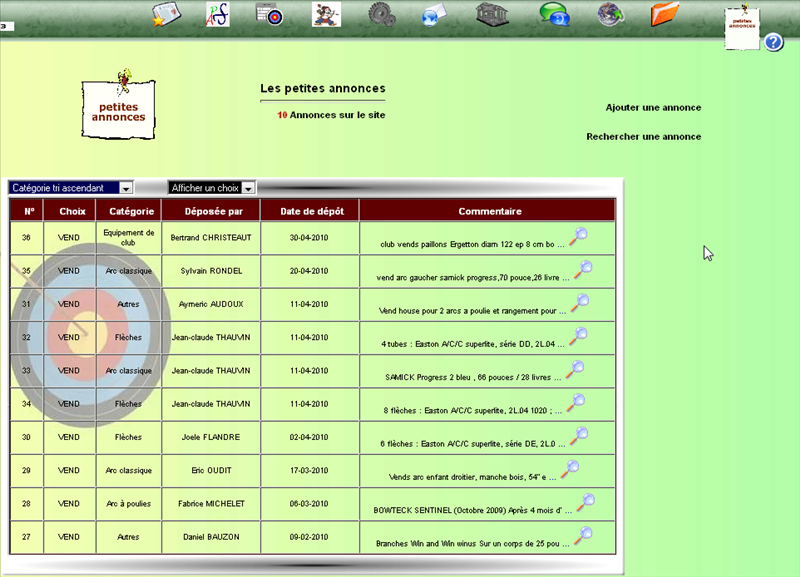Click 'Ajouter une annonce' link

click(653, 108)
